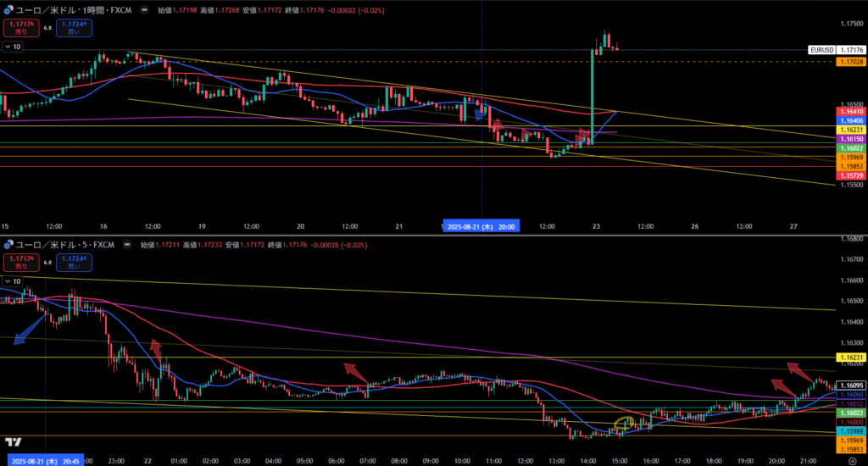Select the red 1.15729 price label on the 1-hour axis
Image resolution: width=868 pixels, height=466 pixels.
point(851,176)
